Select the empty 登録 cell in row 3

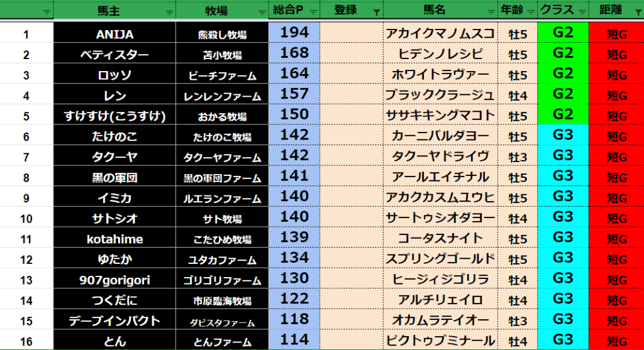tap(351, 75)
